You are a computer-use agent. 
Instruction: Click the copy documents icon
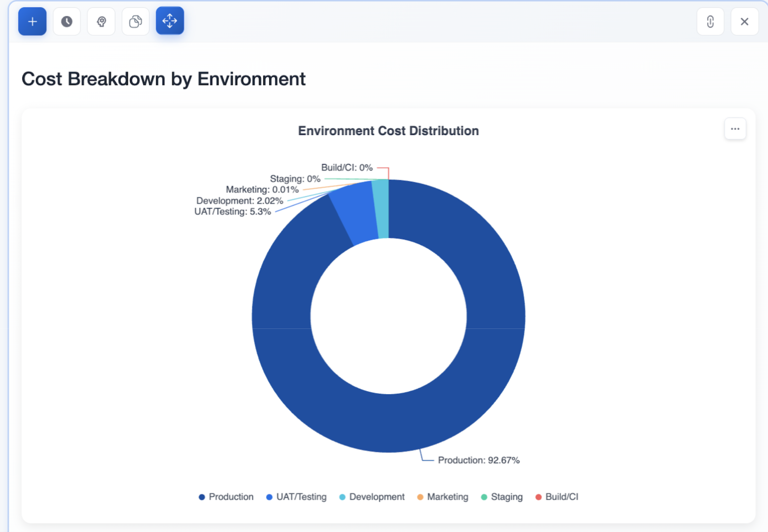pyautogui.click(x=136, y=21)
